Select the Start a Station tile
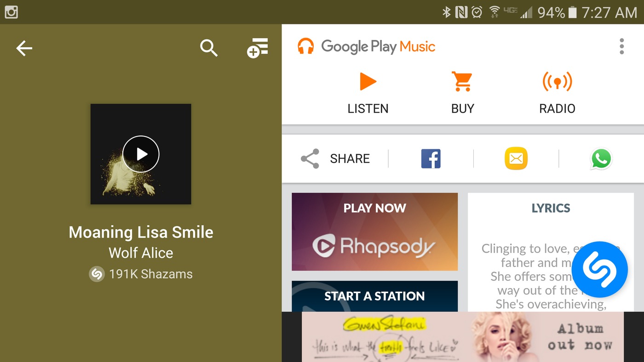Viewport: 644px width, 362px height. (375, 296)
